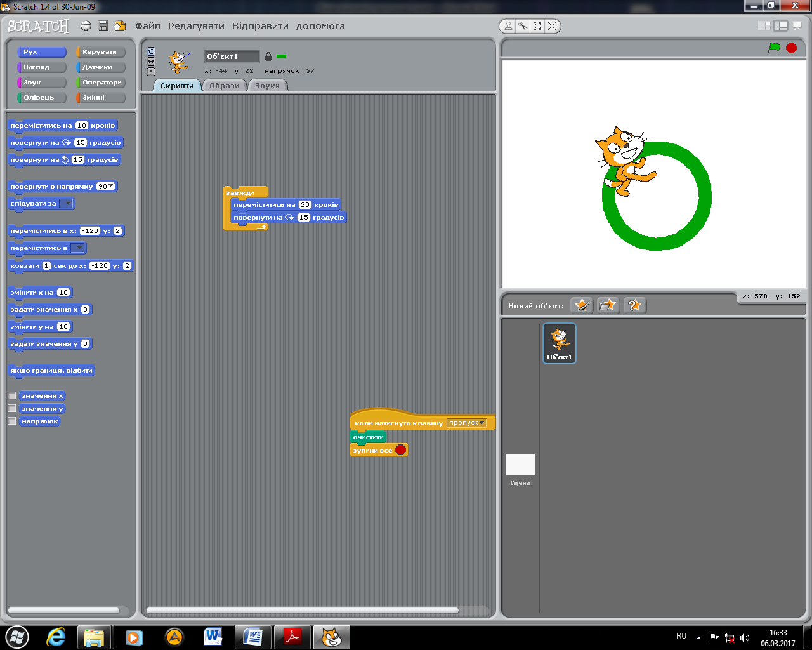Switch to the Звуки tab

pos(268,86)
